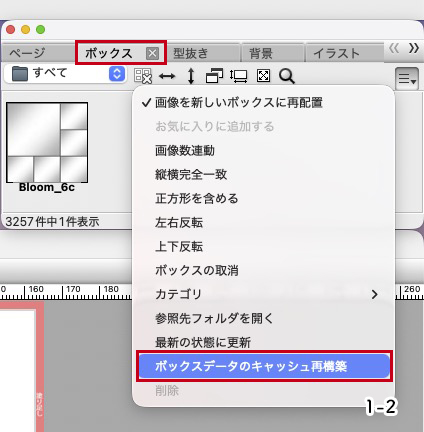
Task: Choose 左右反転 from the menu
Action: coord(263,222)
